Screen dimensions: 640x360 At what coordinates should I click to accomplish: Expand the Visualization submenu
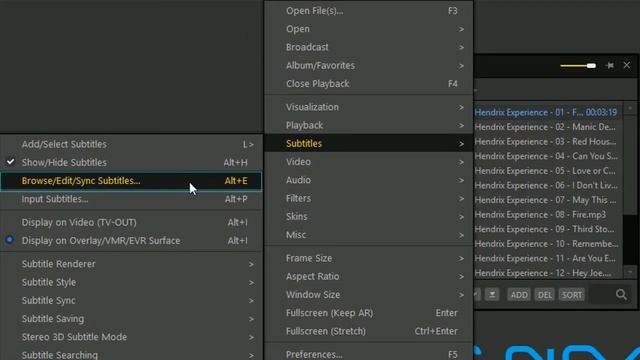coord(369,107)
